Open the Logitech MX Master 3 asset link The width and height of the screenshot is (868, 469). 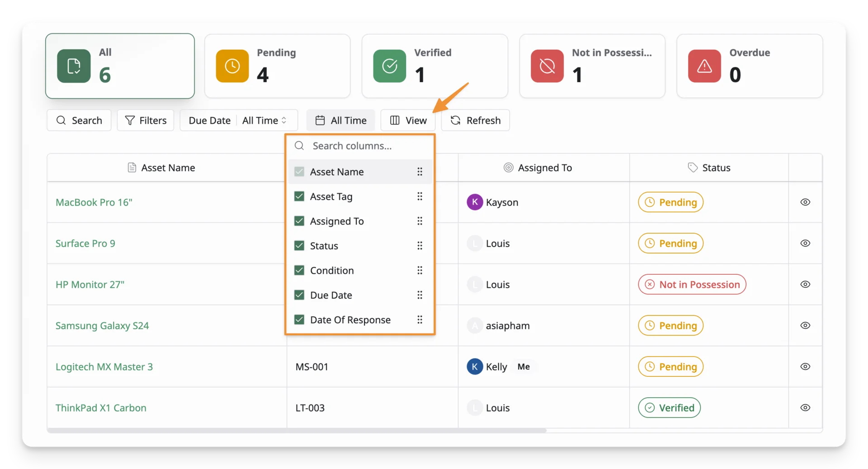(x=104, y=366)
